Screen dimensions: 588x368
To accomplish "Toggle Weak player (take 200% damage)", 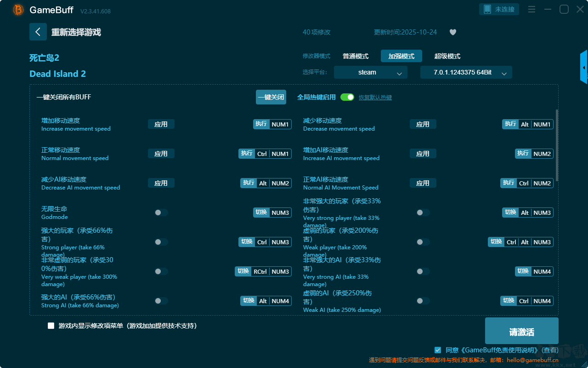I will pos(423,242).
